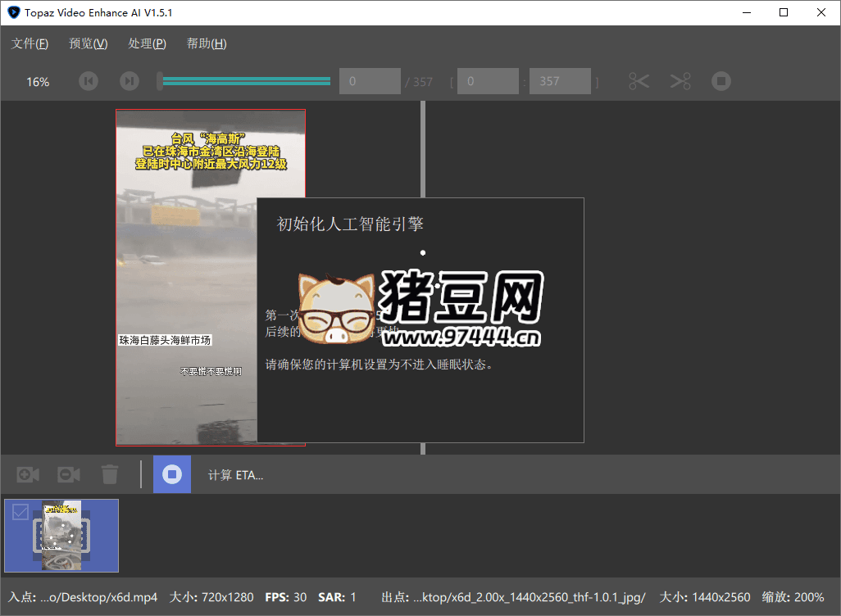
Task: Click the remove video camera icon
Action: pyautogui.click(x=69, y=474)
